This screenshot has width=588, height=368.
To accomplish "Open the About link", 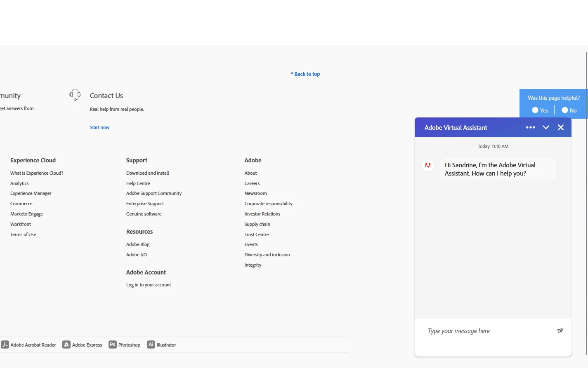I will 250,173.
